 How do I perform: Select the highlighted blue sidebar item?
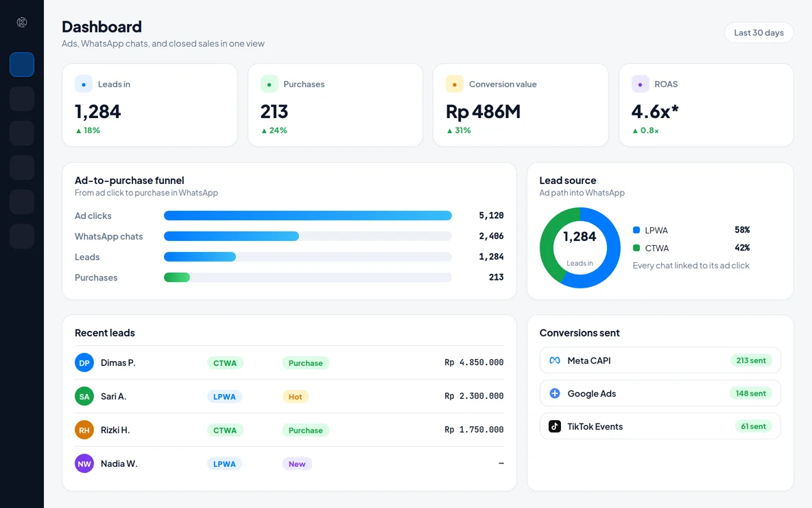(22, 65)
